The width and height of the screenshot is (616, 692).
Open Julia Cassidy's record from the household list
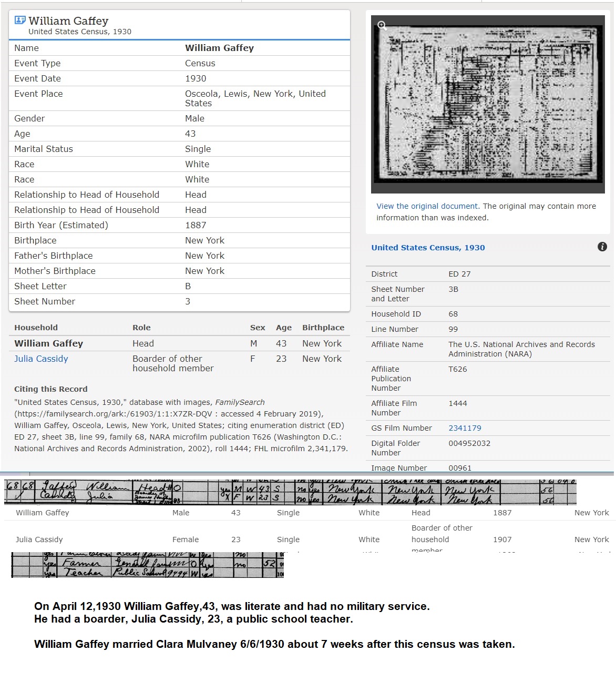(x=41, y=359)
